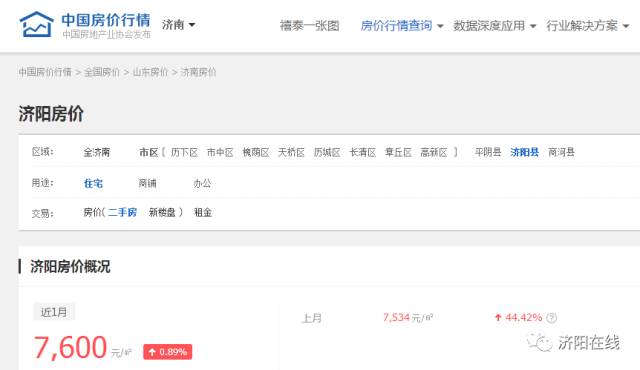Image resolution: width=640 pixels, height=370 pixels.
Task: Click the help question mark icon
Action: click(551, 318)
